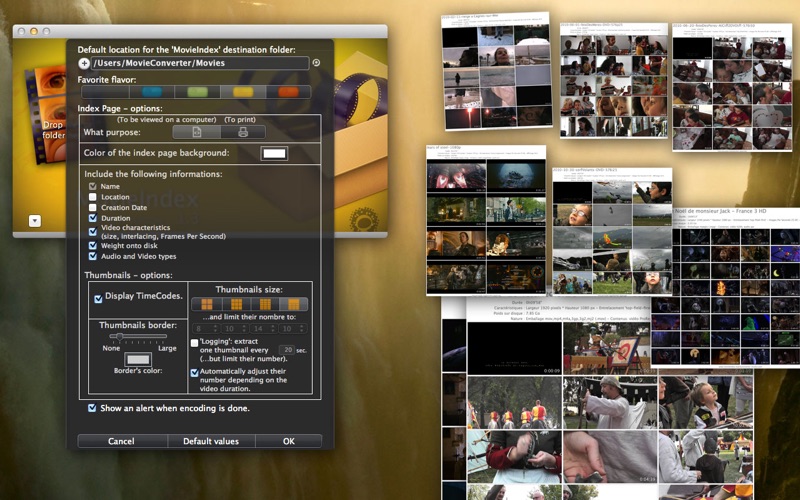This screenshot has height=500, width=800.
Task: Click the yellow minimize button of MovieIndex window
Action: coord(34,32)
